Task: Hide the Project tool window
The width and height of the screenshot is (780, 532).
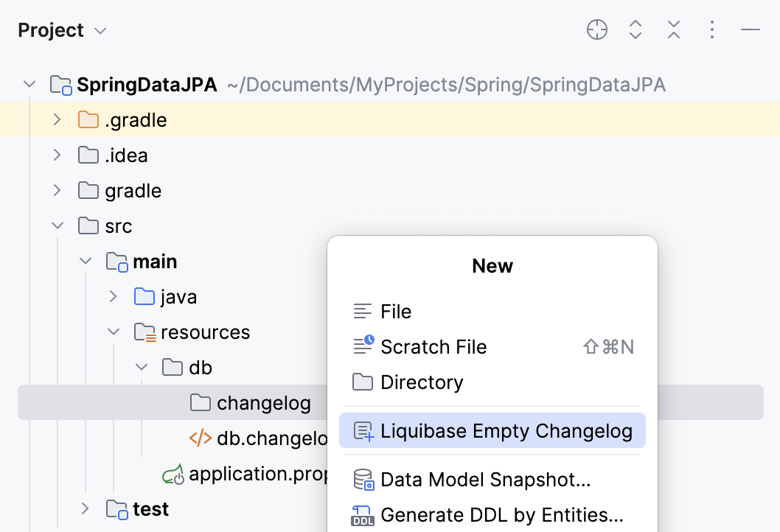Action: click(x=750, y=29)
